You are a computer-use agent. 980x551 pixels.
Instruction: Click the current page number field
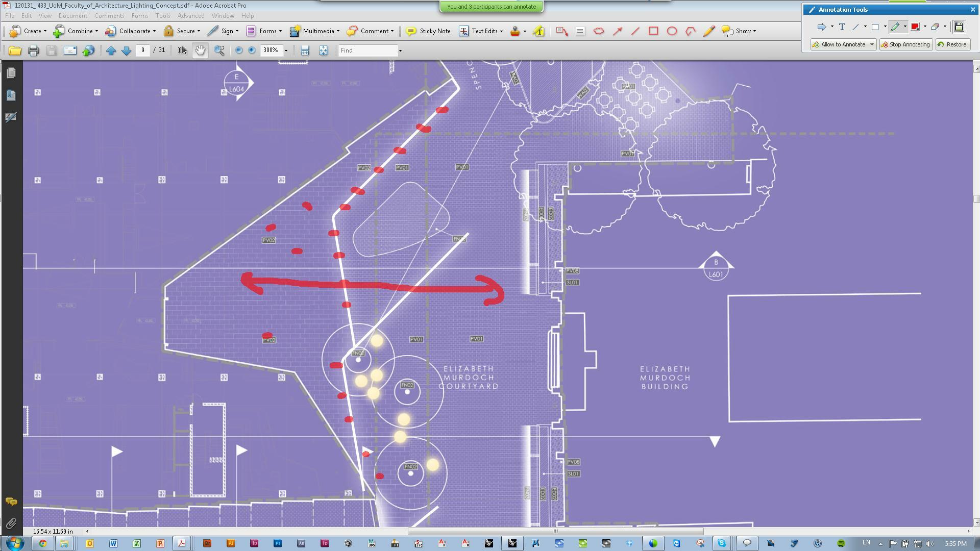[143, 50]
